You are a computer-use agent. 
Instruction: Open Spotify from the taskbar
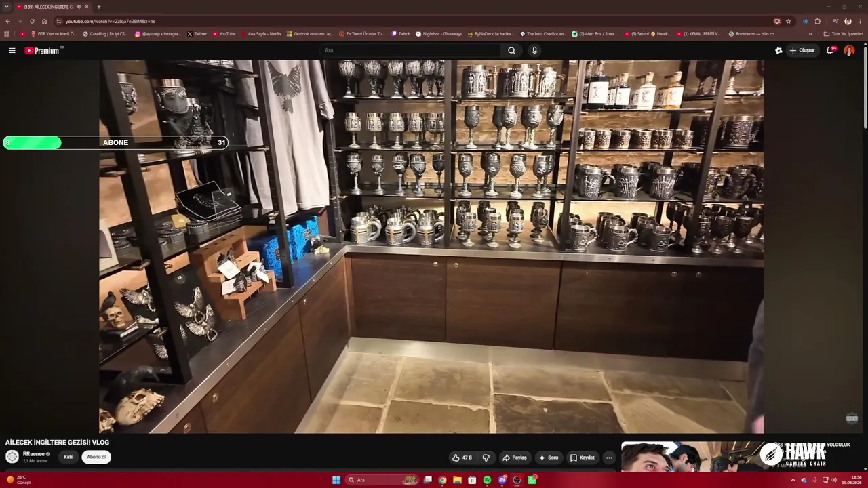[487, 480]
